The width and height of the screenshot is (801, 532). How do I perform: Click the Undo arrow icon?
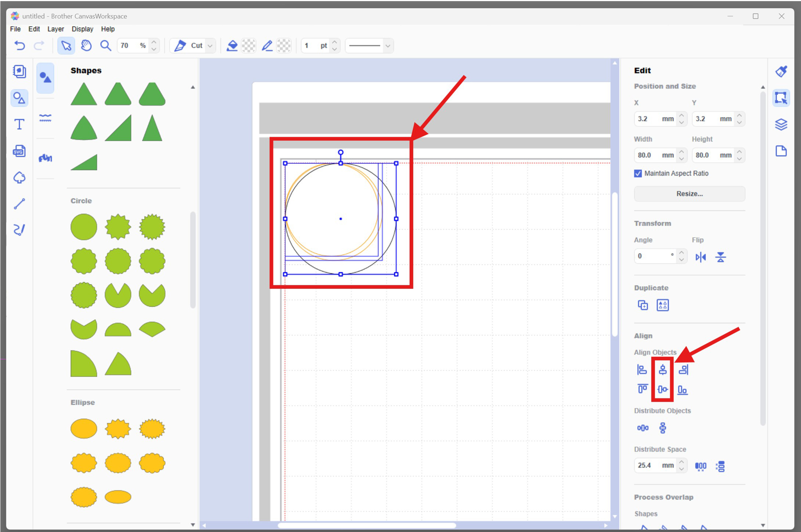20,46
